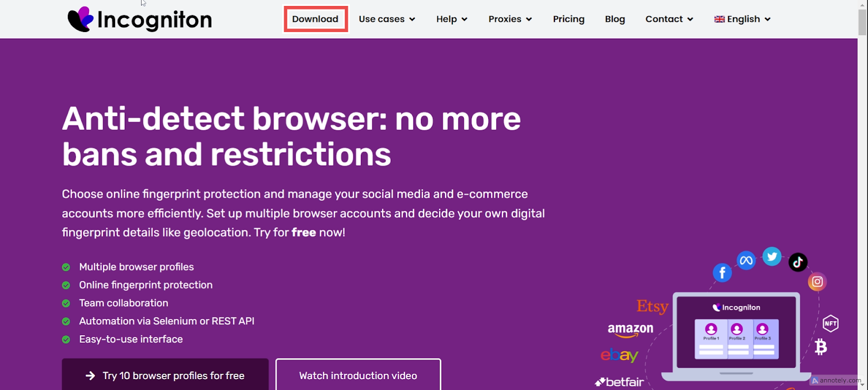The image size is (868, 390).
Task: Click the Meta icon in the illustration
Action: pos(746,261)
